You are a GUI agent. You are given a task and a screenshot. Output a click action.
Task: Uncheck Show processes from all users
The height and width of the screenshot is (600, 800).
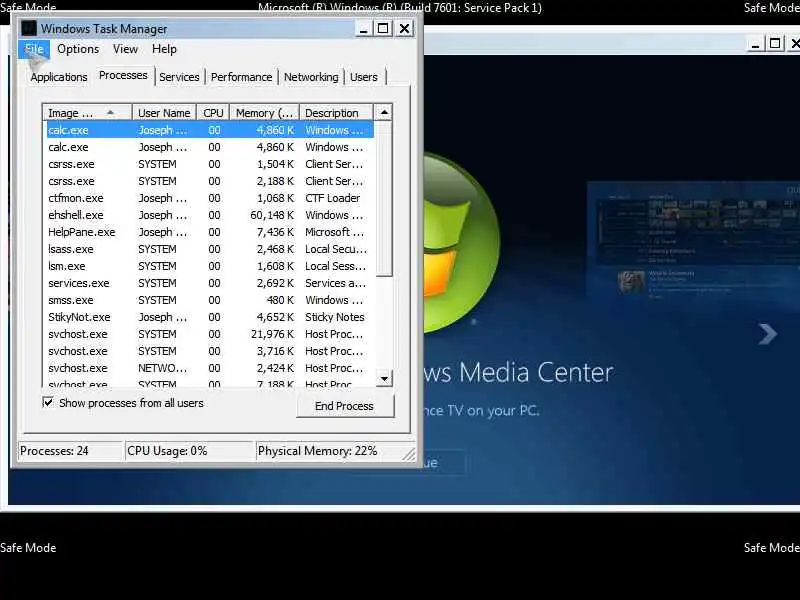coord(48,403)
